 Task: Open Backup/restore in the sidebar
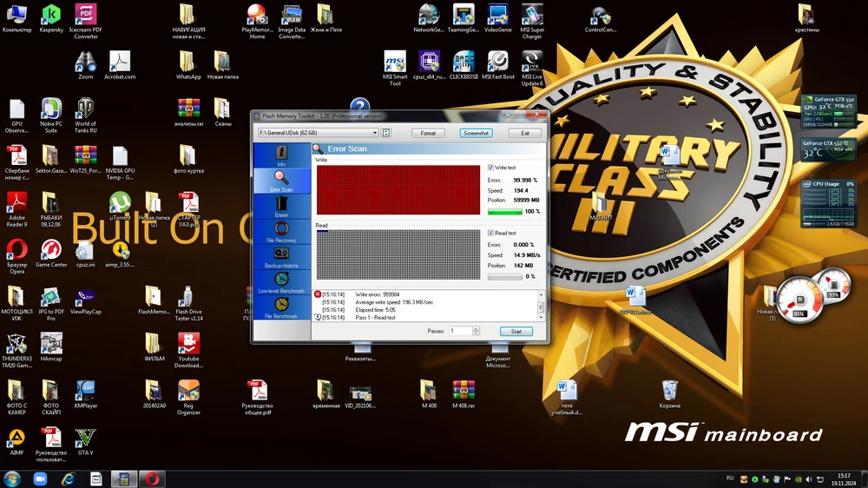(x=281, y=258)
